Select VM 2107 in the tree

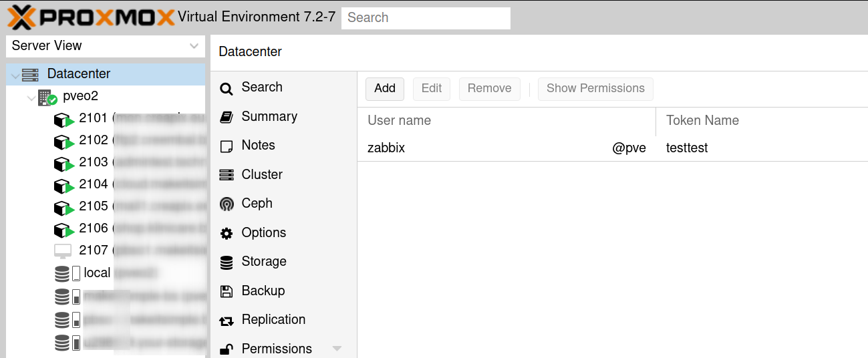tap(93, 250)
